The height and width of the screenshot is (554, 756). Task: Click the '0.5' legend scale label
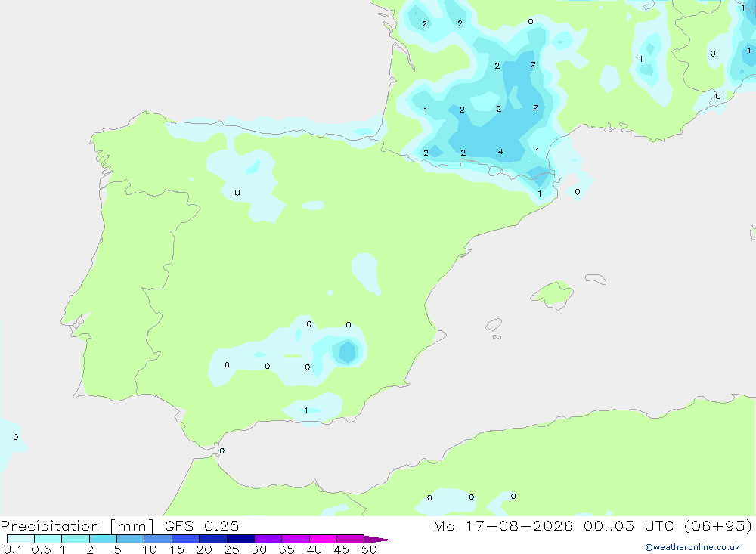[x=41, y=549]
